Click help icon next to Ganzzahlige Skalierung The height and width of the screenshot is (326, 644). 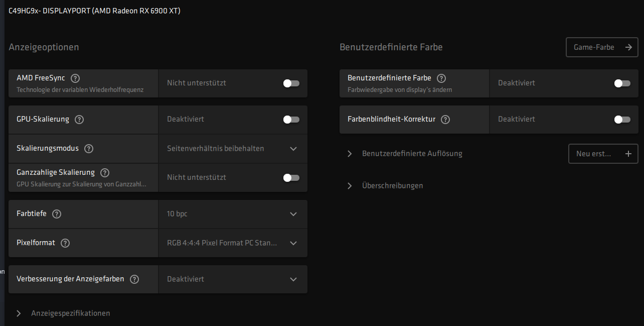point(105,173)
